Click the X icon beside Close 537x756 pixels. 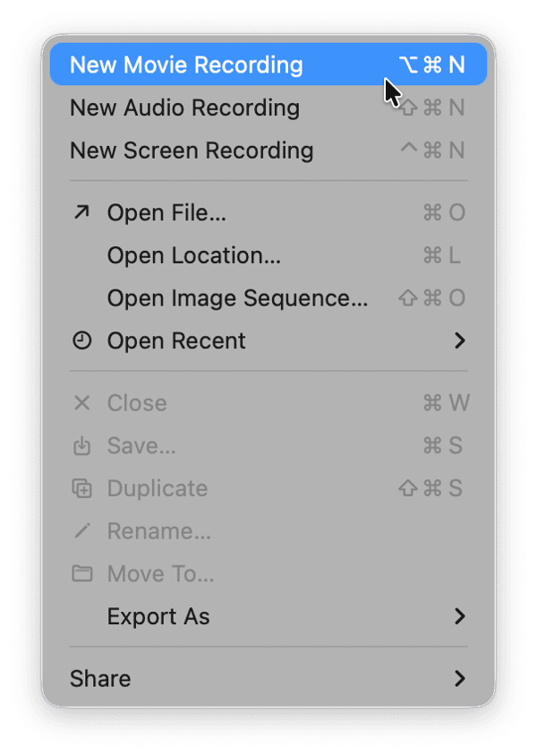click(81, 403)
